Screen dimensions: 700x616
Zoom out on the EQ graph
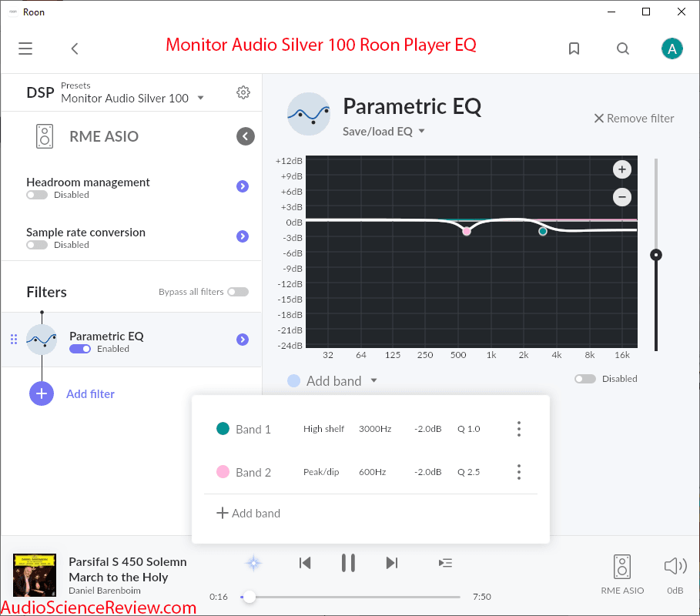622,197
